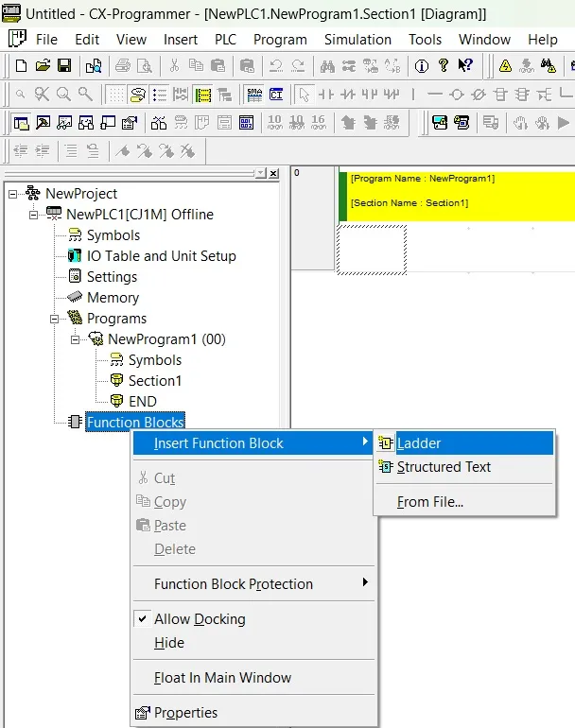
Task: Click the dashed ladder cell cursor
Action: click(372, 250)
